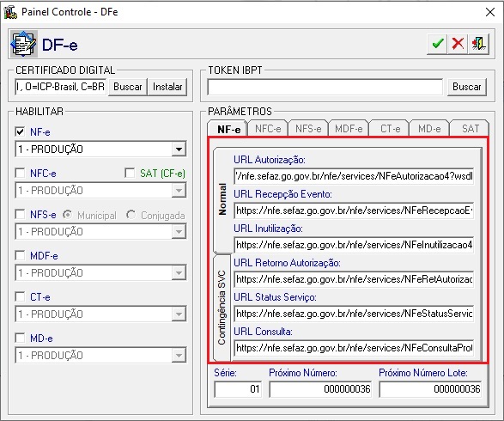Tick the MDF-e checkbox

point(20,256)
